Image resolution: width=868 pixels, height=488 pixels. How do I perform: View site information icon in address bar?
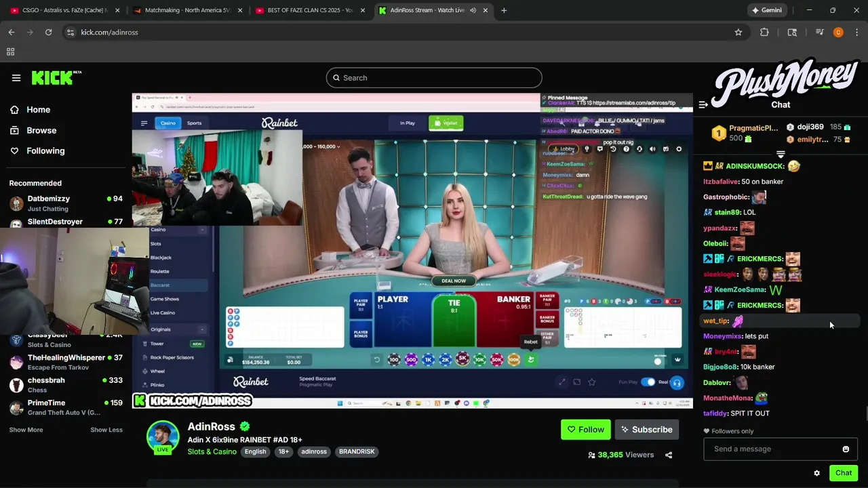tap(71, 32)
